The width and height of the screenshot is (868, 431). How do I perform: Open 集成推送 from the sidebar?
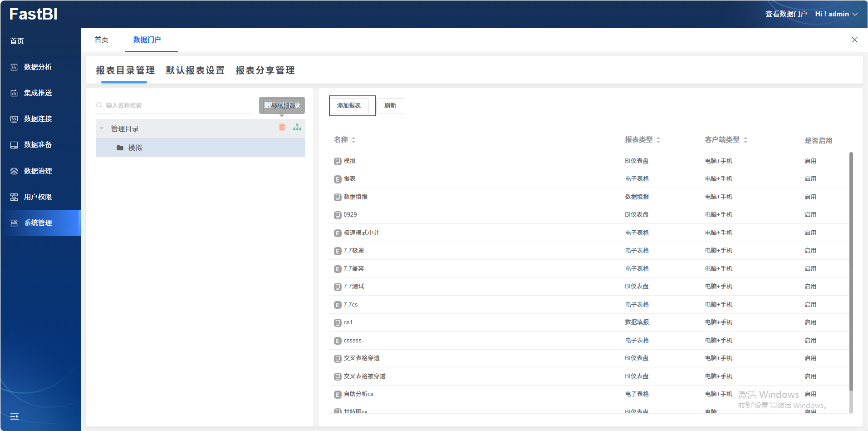click(38, 93)
